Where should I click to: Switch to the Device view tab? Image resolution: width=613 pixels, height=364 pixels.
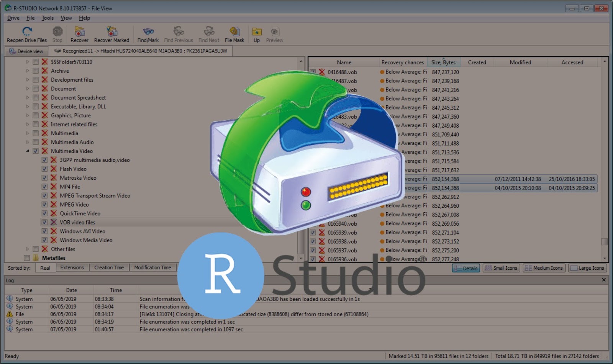tap(25, 51)
